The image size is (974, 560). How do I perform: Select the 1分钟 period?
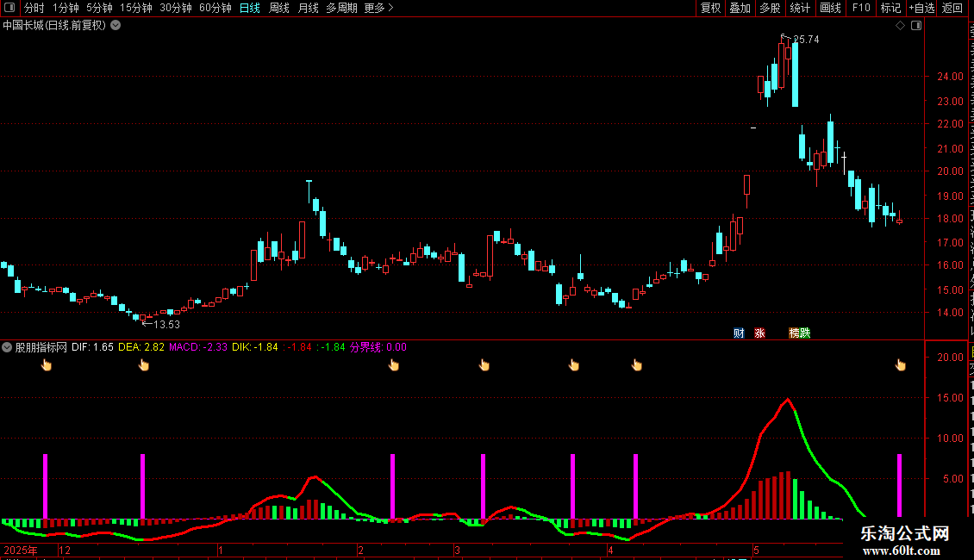[x=66, y=8]
